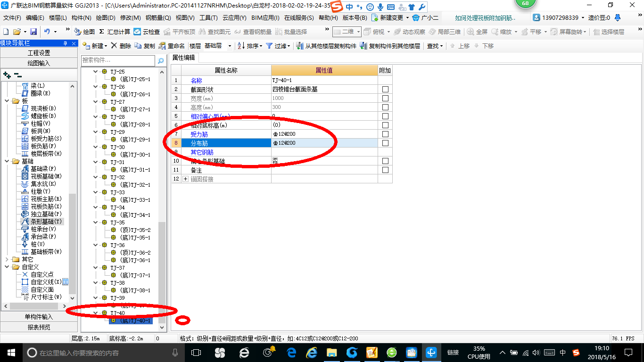Open the 文件(F) menu
Viewport: 644px width, 362px height.
(x=12, y=18)
